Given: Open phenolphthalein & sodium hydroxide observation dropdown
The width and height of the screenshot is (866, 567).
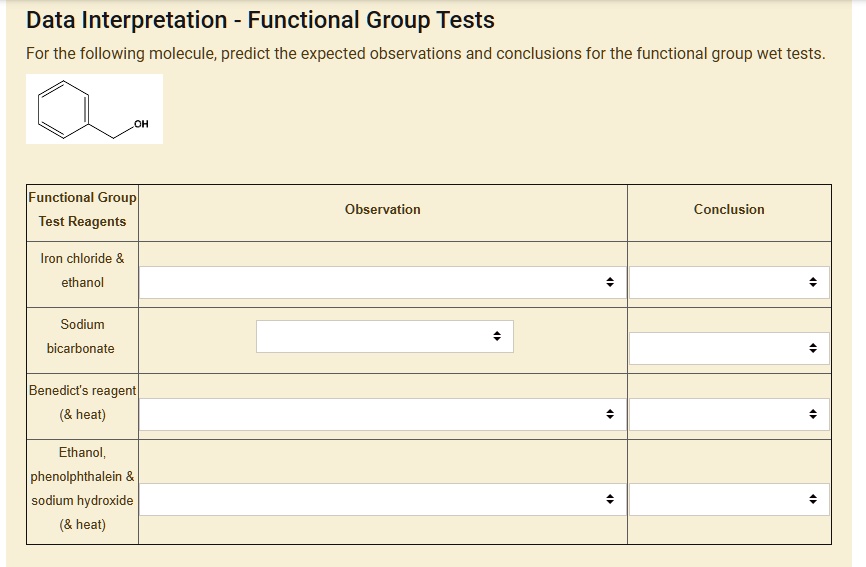Looking at the screenshot, I should 382,500.
